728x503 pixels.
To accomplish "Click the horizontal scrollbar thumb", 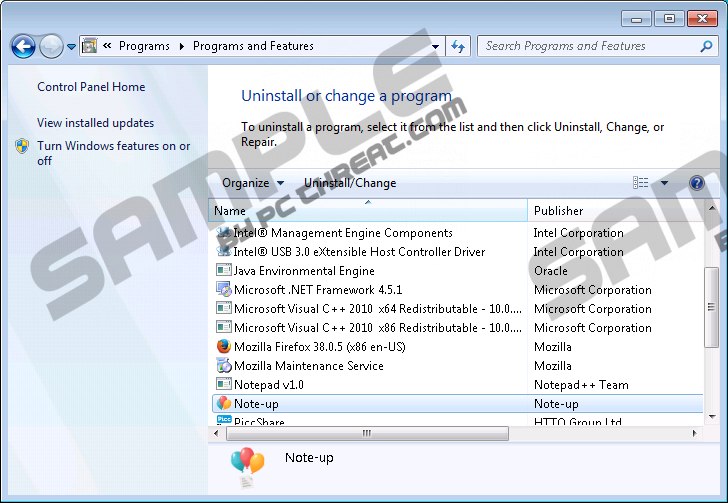I will 367,433.
